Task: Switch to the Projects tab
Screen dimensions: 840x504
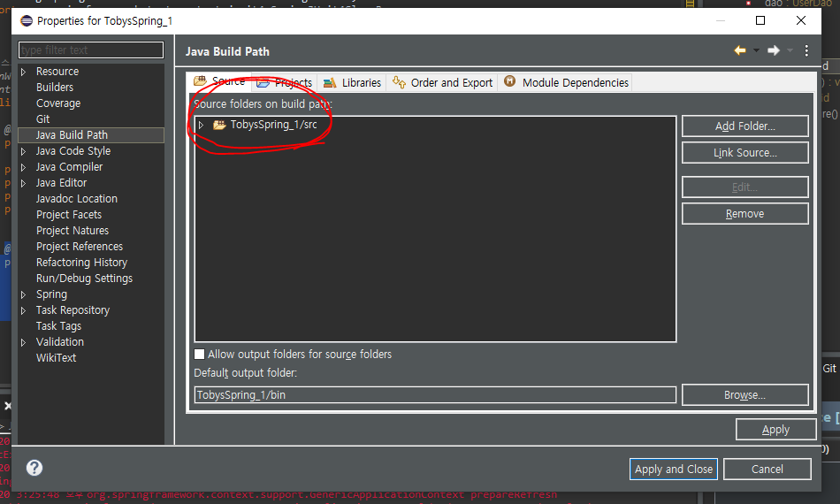Action: (285, 82)
